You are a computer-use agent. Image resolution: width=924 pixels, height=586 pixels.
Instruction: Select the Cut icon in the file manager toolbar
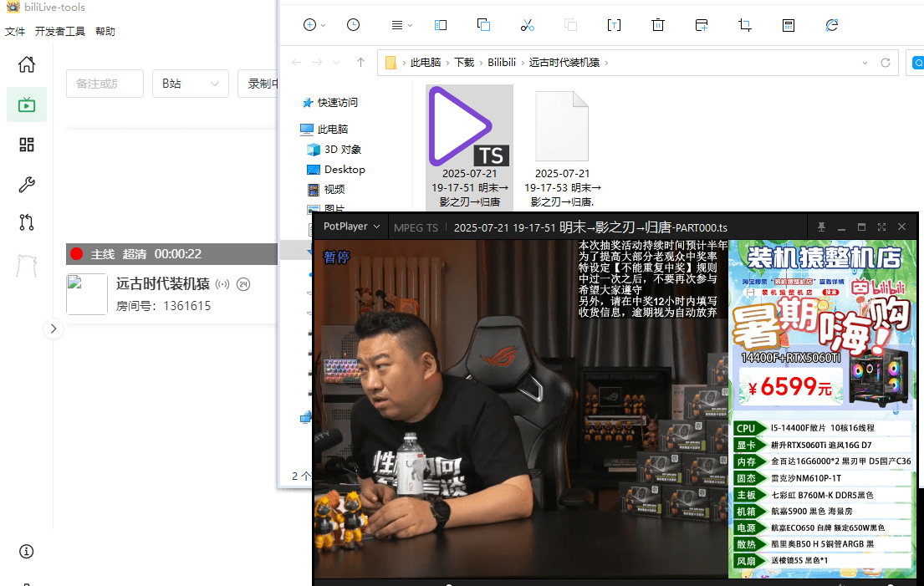click(x=527, y=24)
